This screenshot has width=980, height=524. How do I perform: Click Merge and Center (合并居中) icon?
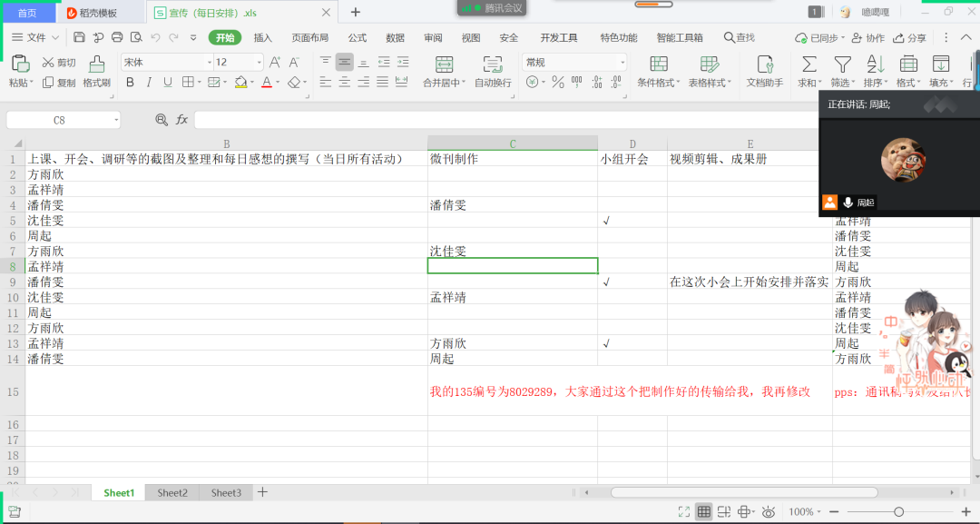444,64
